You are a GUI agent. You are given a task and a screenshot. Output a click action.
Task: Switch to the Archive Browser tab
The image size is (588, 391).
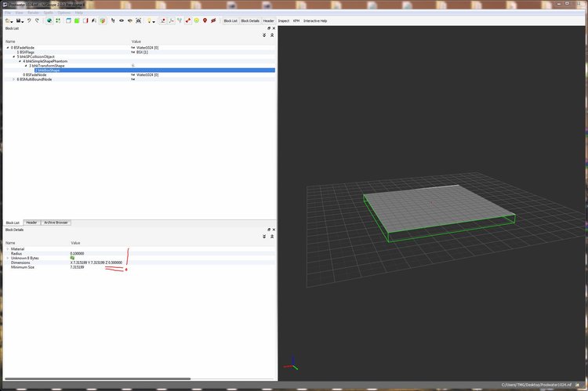[x=56, y=223]
